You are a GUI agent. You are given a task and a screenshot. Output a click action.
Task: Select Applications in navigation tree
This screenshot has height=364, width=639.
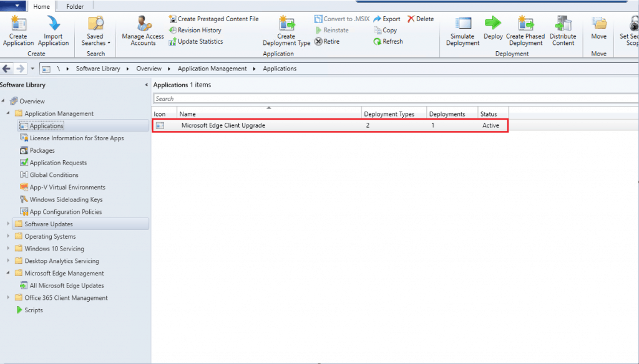[46, 126]
